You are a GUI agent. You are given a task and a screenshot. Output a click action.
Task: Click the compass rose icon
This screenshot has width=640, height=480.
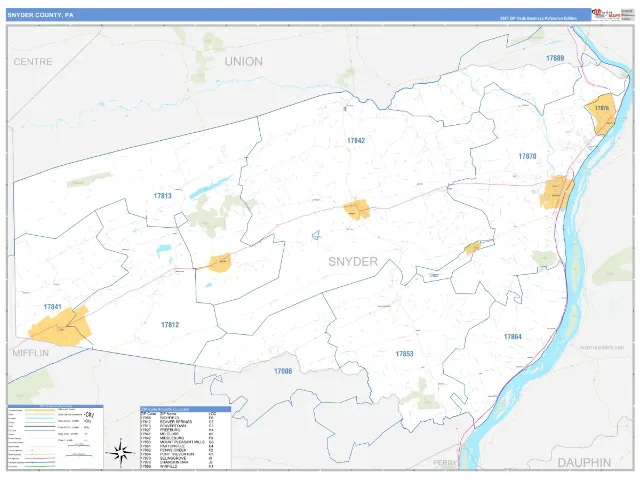pyautogui.click(x=121, y=453)
